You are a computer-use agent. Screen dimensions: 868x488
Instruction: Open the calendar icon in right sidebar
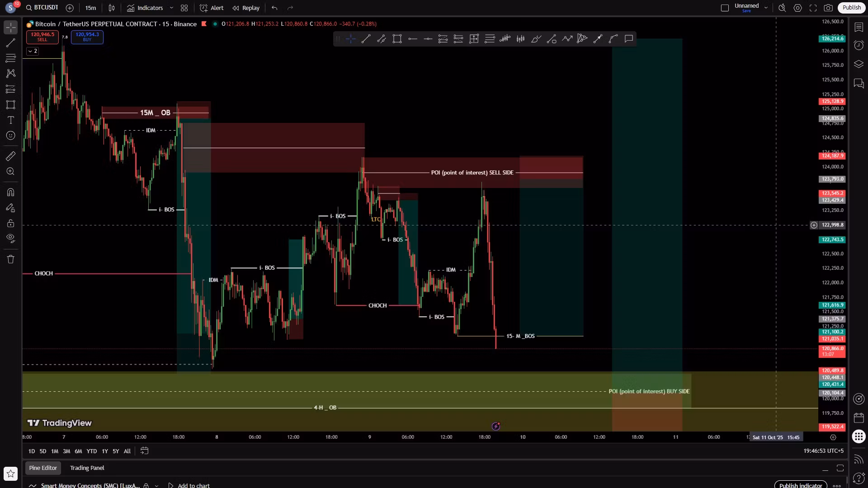click(x=859, y=418)
